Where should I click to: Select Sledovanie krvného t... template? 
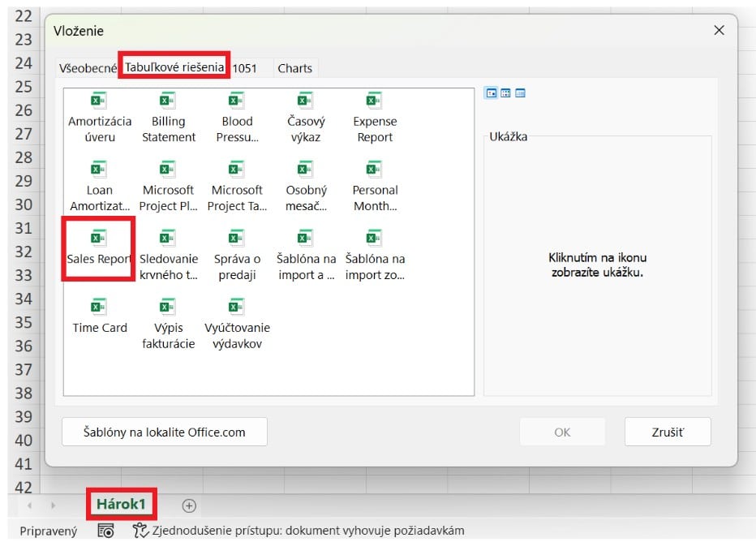168,256
